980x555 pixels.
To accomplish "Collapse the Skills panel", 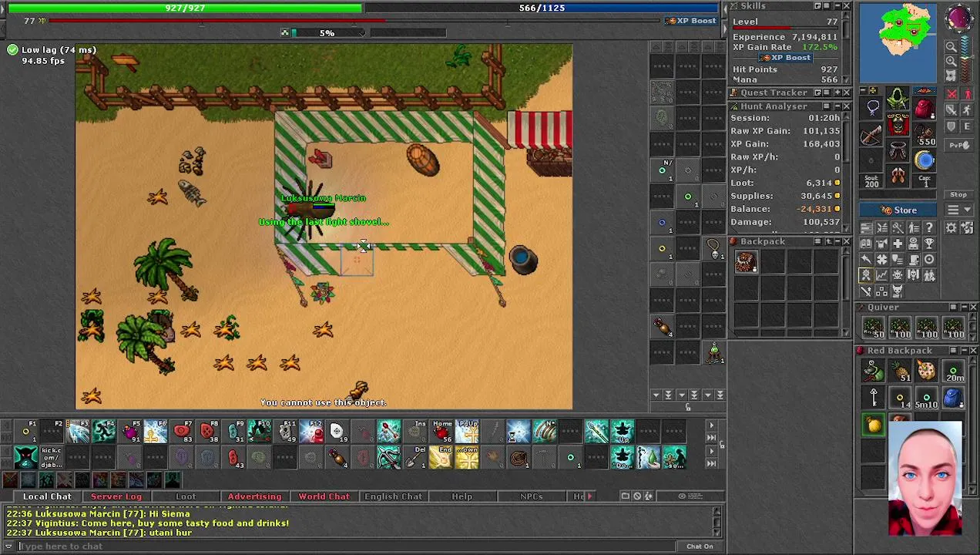I will [x=837, y=6].
